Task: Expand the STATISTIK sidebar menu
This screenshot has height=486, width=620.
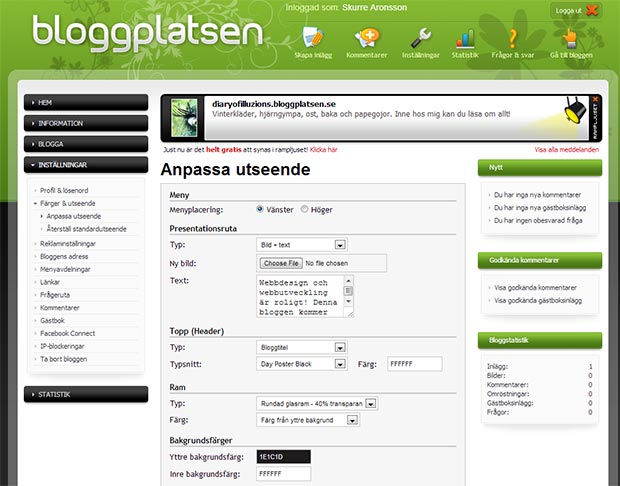Action: point(85,394)
